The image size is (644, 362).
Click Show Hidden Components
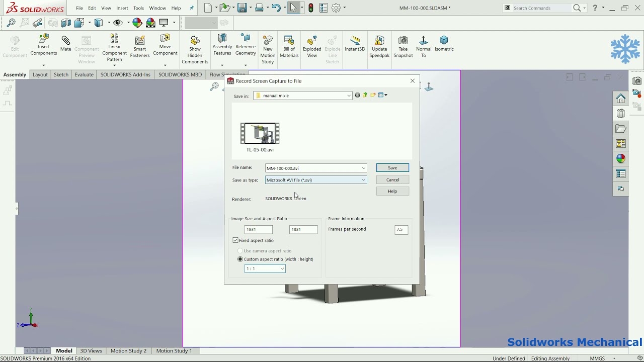(x=195, y=49)
